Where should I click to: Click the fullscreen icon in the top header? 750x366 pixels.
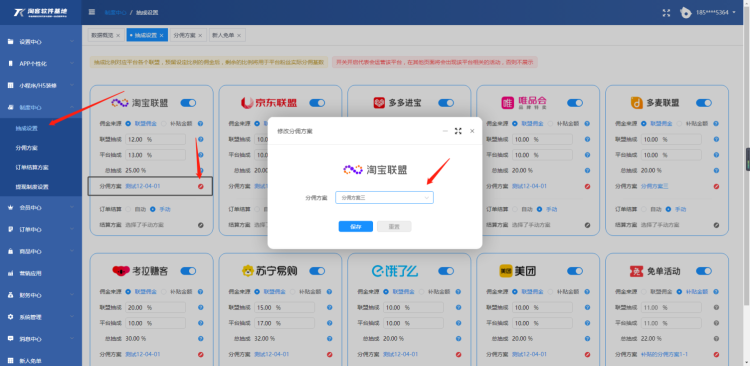tap(666, 13)
